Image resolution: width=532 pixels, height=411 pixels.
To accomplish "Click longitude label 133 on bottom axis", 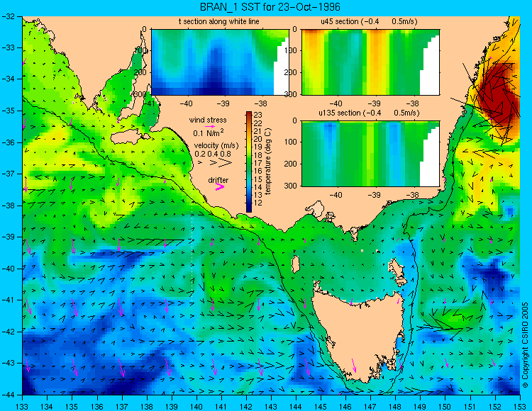I will (x=22, y=407).
